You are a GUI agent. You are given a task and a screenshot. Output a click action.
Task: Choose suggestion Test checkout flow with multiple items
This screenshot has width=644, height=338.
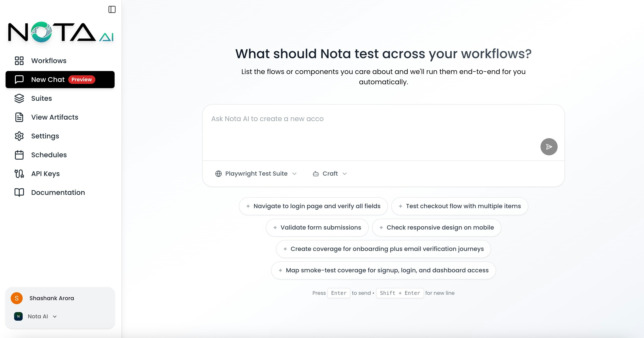coord(459,206)
